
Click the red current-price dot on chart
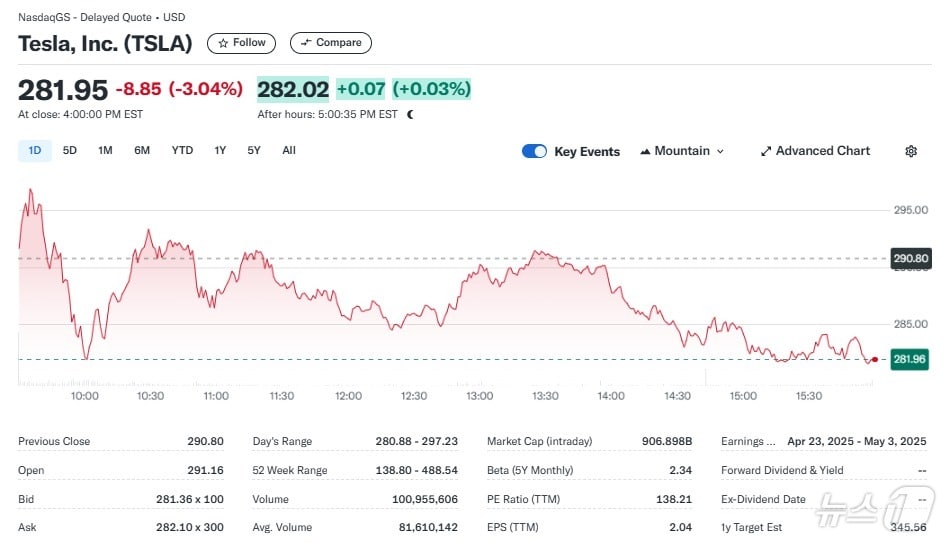(875, 359)
